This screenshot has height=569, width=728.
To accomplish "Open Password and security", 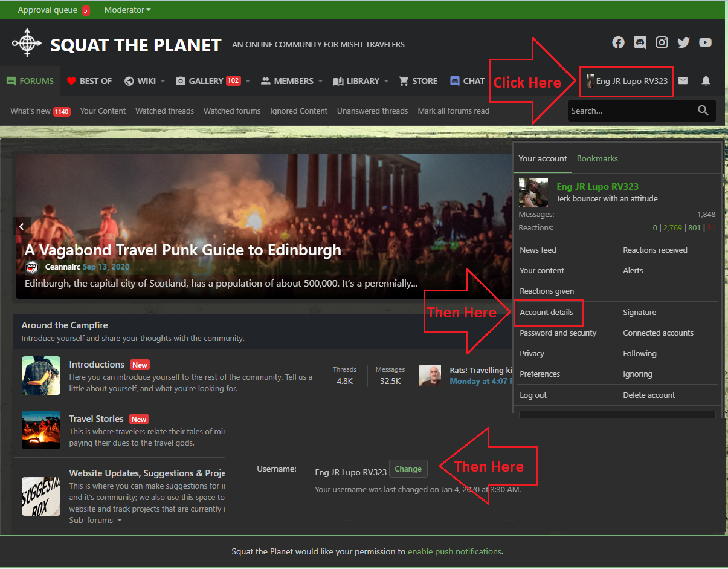I will (558, 333).
